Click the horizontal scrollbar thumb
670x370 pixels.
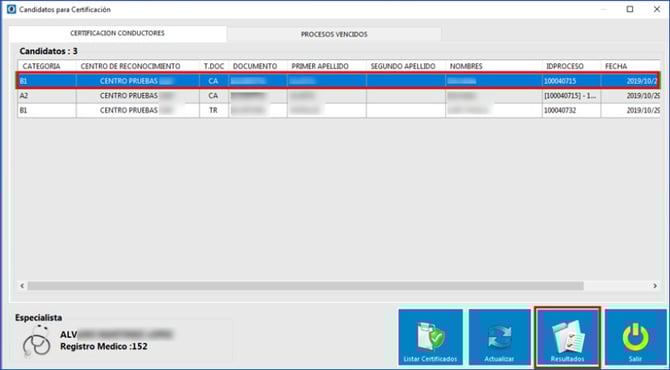click(x=306, y=286)
